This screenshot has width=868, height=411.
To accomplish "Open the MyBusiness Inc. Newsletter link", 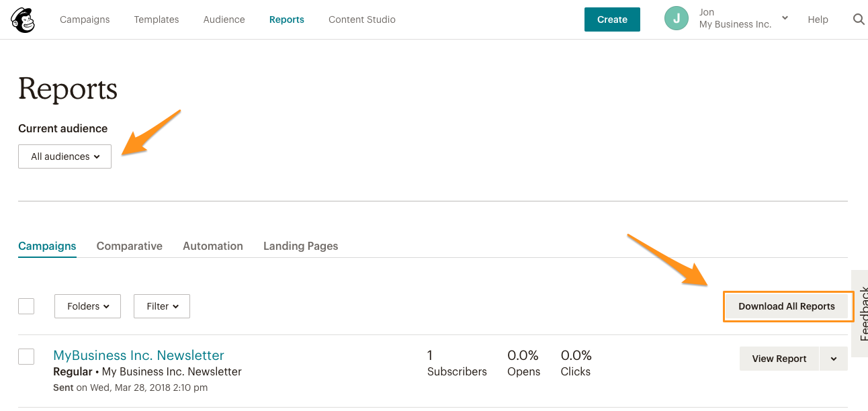I will (138, 355).
